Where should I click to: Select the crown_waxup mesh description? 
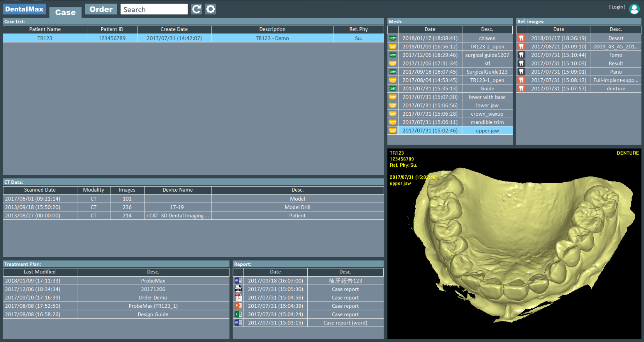click(x=487, y=114)
